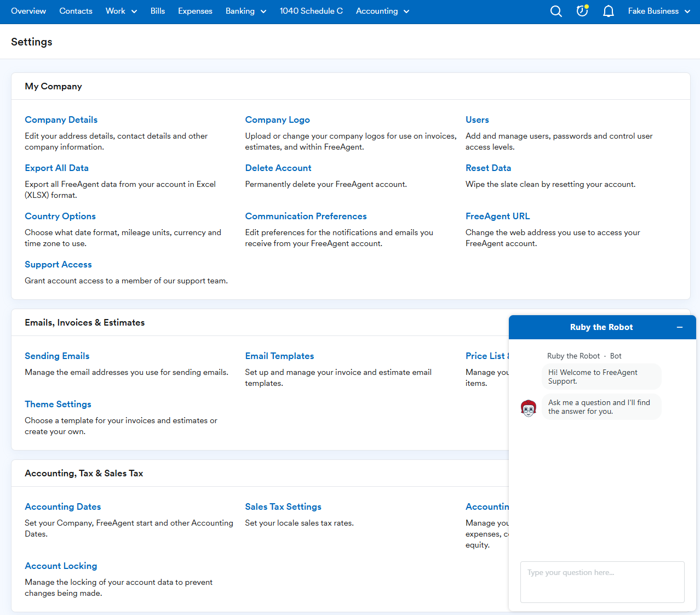Minimize the Ruby the Robot chat
700x615 pixels.
click(x=680, y=327)
